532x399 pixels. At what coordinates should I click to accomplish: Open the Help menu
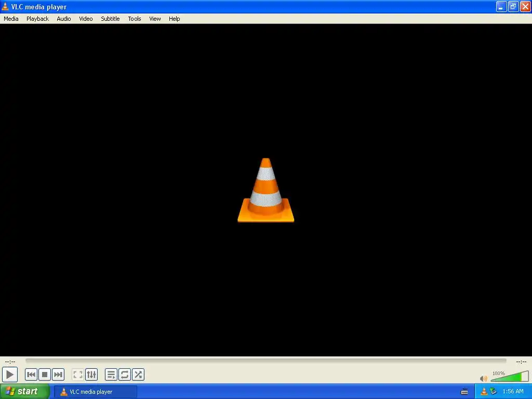[x=175, y=19]
